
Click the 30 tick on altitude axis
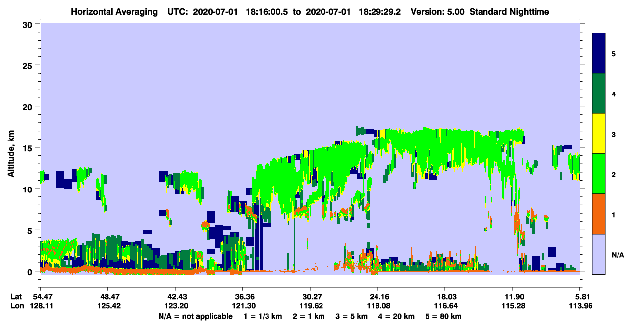(29, 24)
